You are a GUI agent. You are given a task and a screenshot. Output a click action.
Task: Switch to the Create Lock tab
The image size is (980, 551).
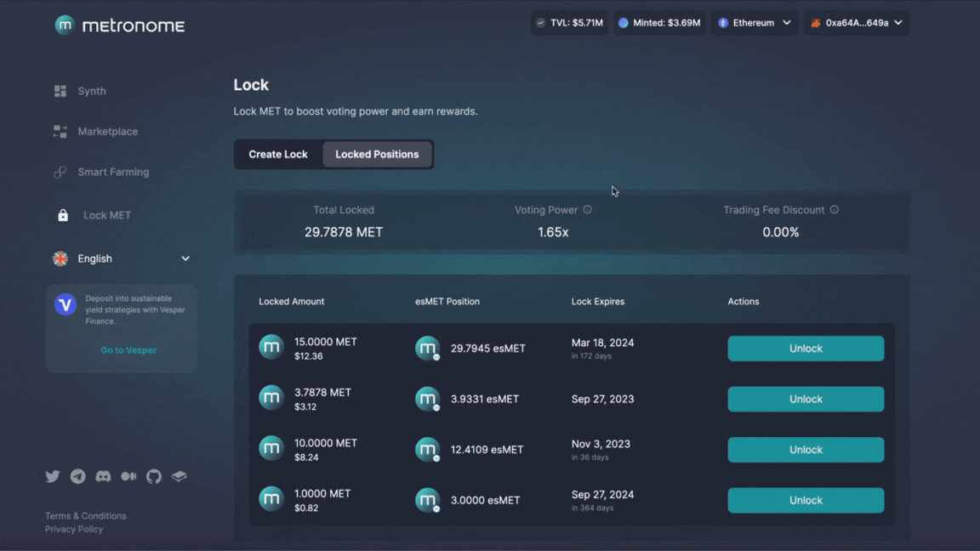click(278, 154)
